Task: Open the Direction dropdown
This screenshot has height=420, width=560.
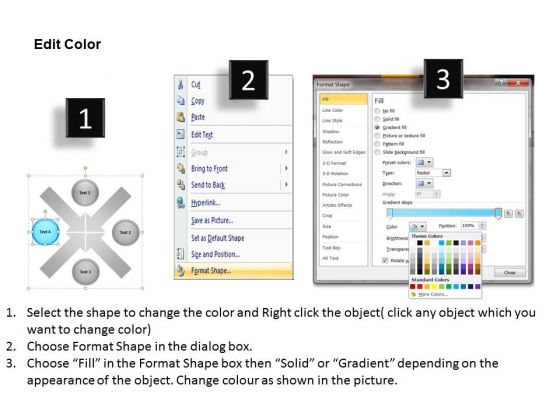Action: (425, 183)
